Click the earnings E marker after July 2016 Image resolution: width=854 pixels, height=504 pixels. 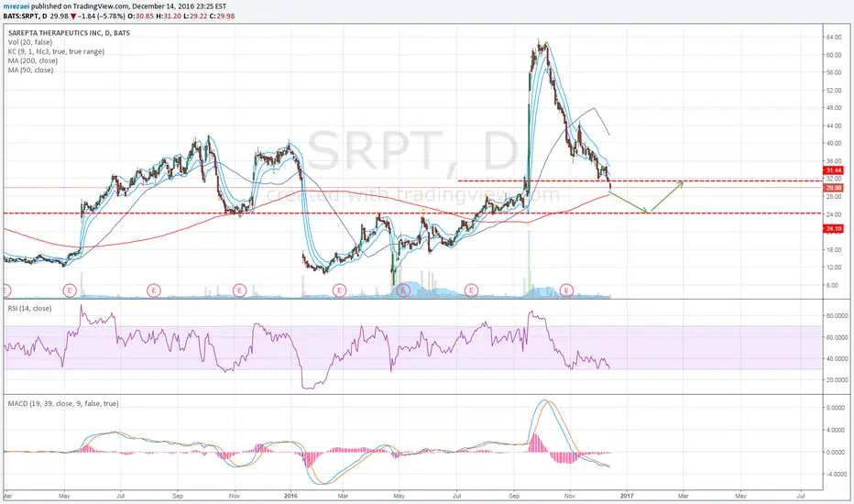pos(471,290)
